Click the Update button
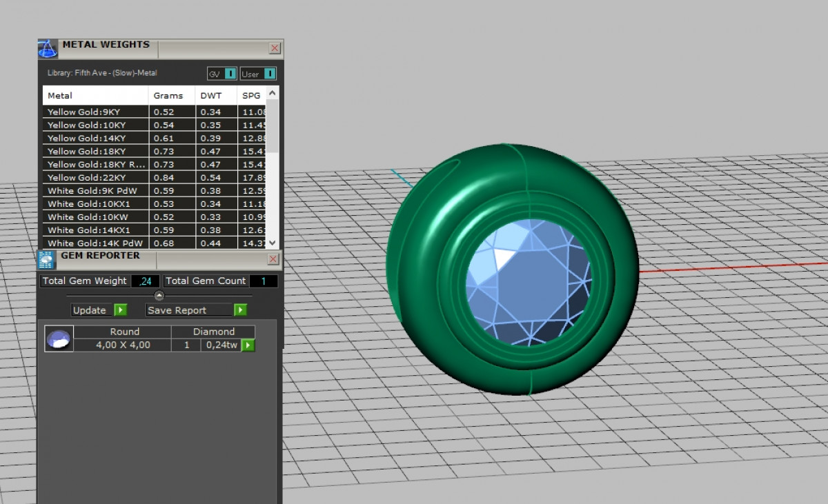The width and height of the screenshot is (828, 504). click(99, 310)
